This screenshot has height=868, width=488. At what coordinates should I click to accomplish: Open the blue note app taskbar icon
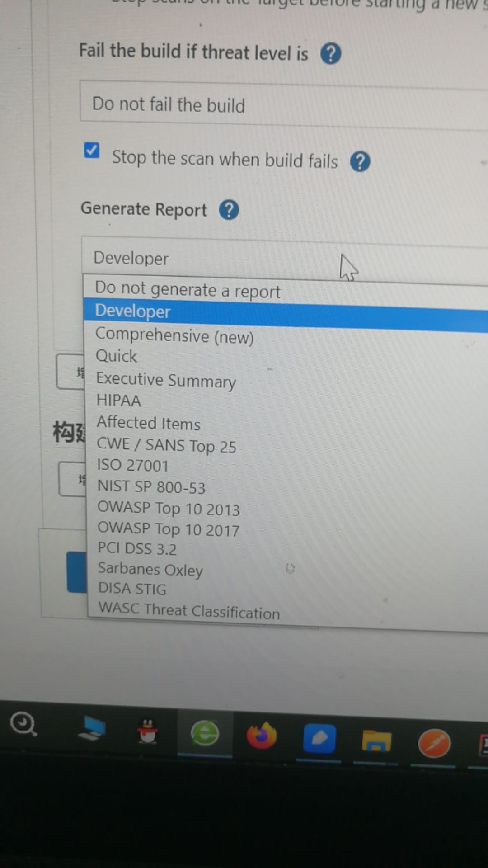pyautogui.click(x=319, y=739)
